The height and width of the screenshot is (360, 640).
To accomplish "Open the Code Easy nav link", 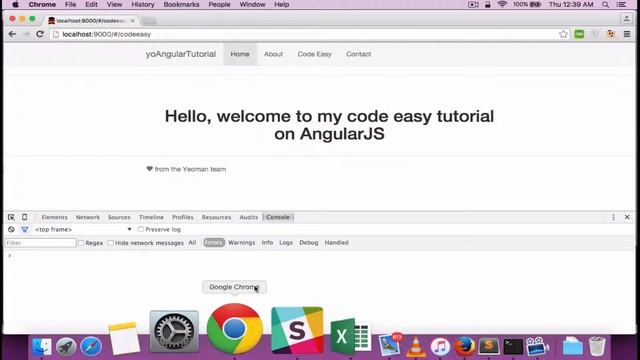I will tap(314, 54).
